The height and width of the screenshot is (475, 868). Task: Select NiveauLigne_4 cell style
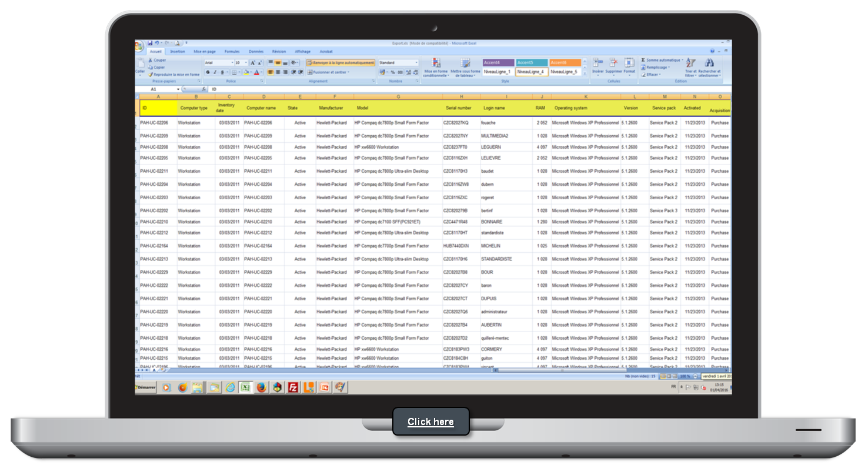coord(532,72)
